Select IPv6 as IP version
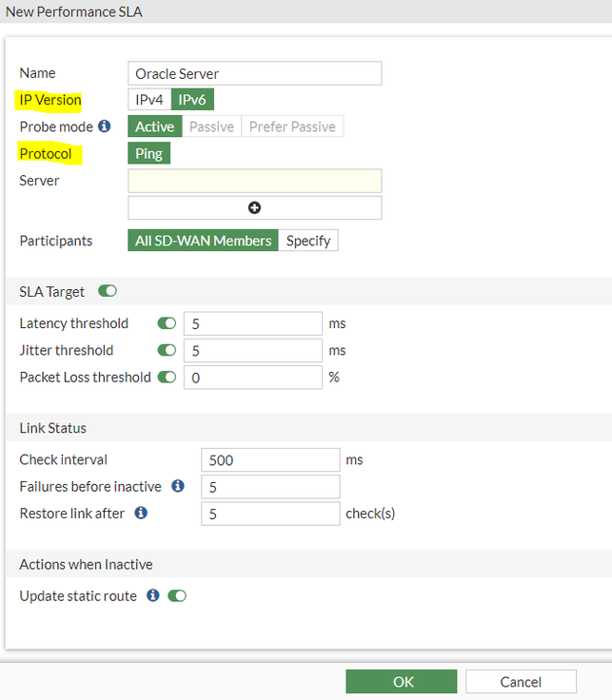612x700 pixels. point(193,100)
